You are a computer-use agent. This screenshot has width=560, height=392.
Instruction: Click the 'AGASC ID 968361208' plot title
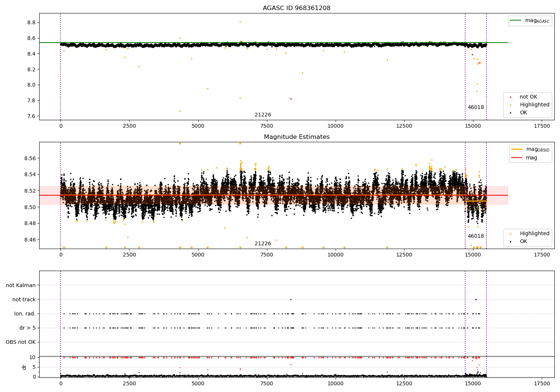(x=296, y=8)
